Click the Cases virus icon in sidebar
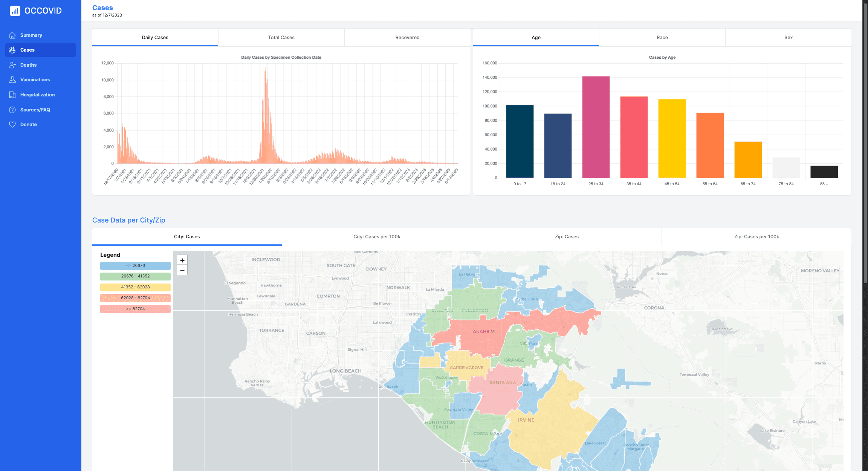868x471 pixels. coord(12,50)
